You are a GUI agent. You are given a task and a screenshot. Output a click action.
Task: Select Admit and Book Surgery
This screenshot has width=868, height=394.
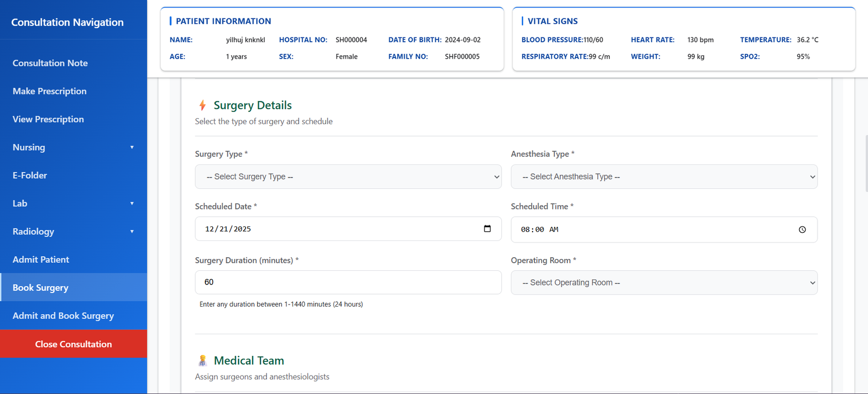pyautogui.click(x=63, y=316)
